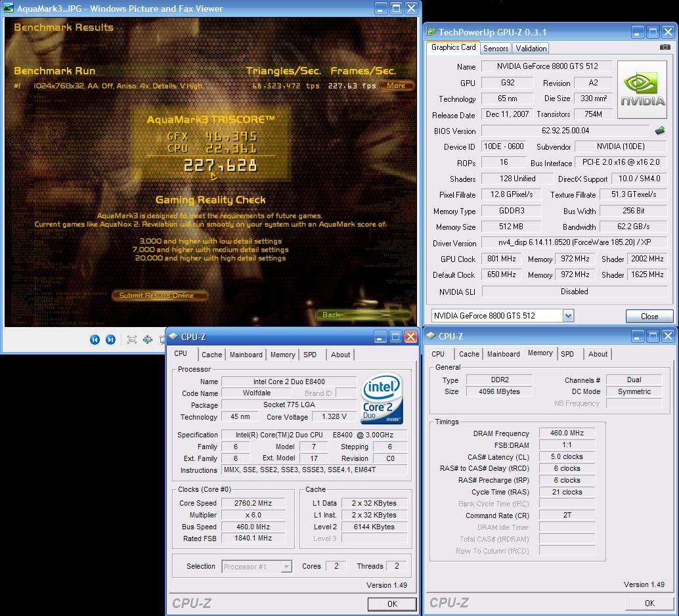The height and width of the screenshot is (616, 679).
Task: Click OK in the left CPU-Z window
Action: [392, 604]
